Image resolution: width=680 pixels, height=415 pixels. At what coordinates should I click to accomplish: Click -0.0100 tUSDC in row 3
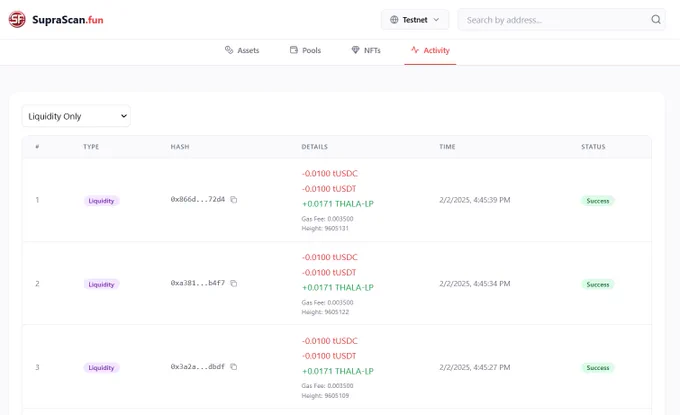330,341
